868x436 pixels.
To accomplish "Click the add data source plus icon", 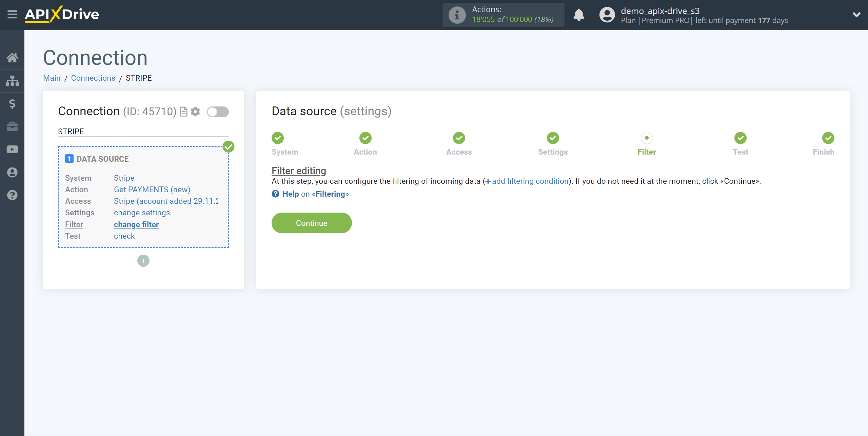I will coord(143,261).
